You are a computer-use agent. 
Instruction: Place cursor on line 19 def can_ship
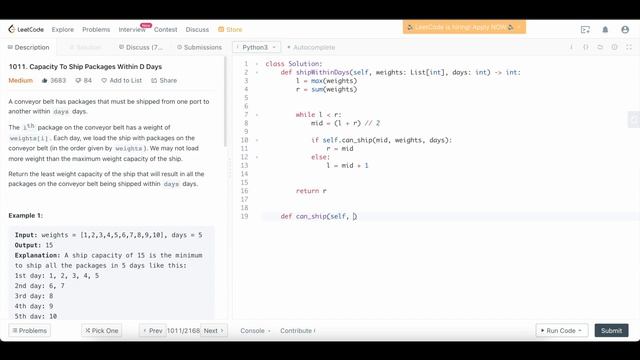coord(318,216)
